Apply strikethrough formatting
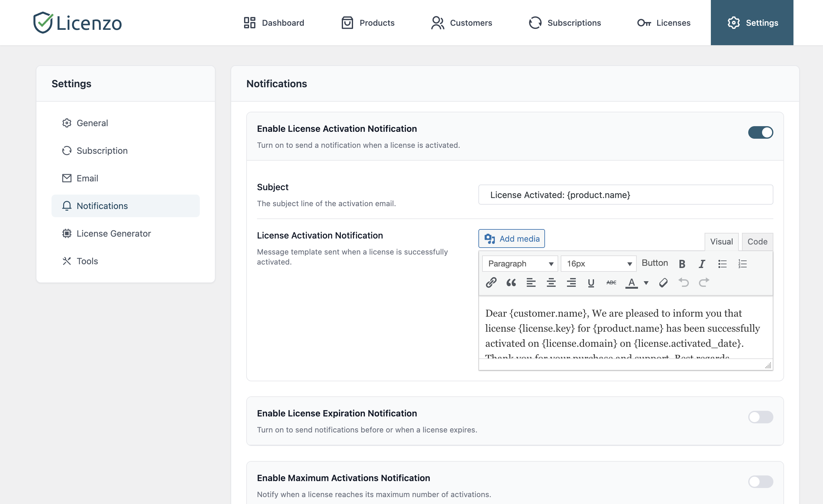 point(611,282)
